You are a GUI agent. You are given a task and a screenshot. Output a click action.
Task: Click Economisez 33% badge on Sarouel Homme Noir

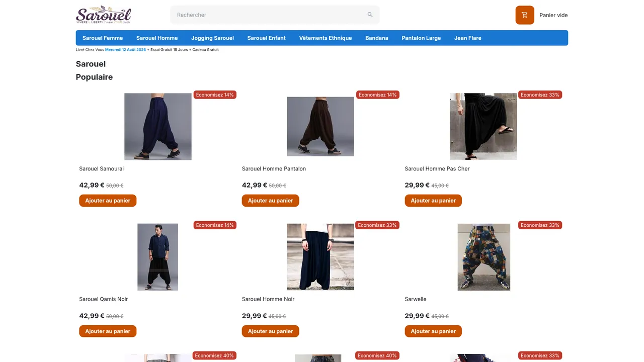[377, 225]
